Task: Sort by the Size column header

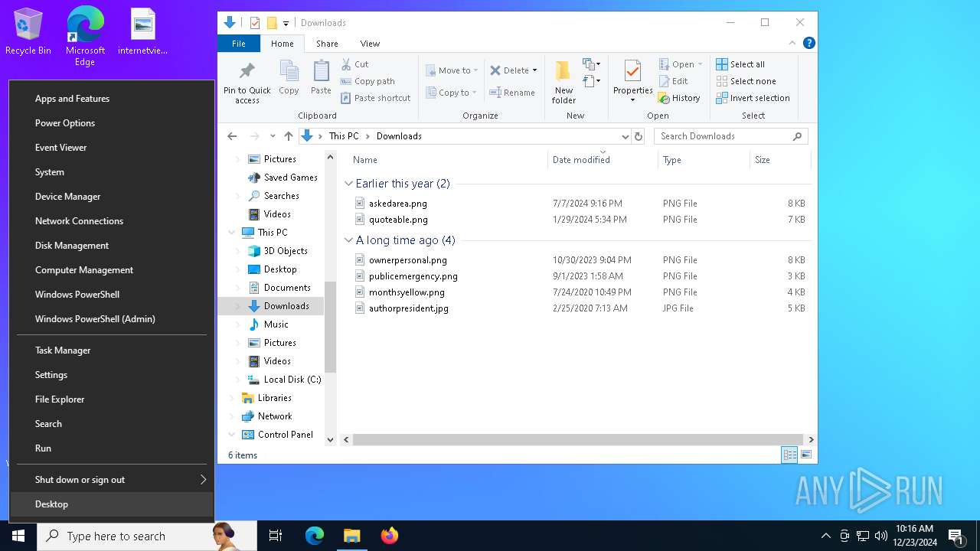Action: (x=779, y=160)
